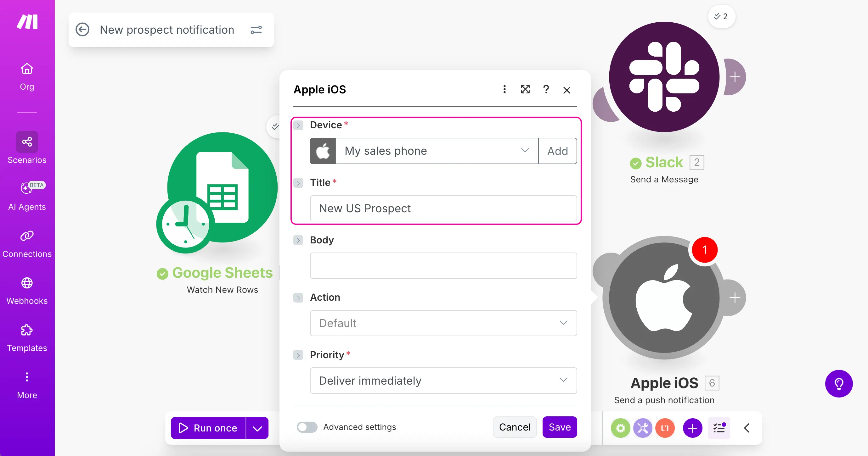Run the scenario once

[208, 428]
